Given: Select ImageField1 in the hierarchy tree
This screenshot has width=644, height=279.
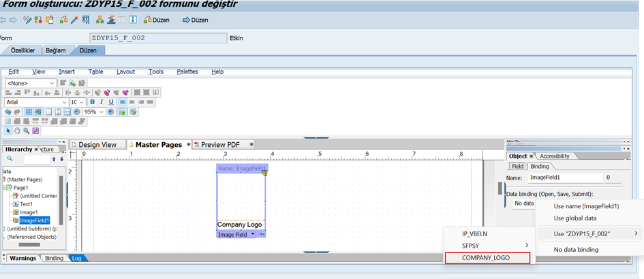Looking at the screenshot, I should [36, 220].
